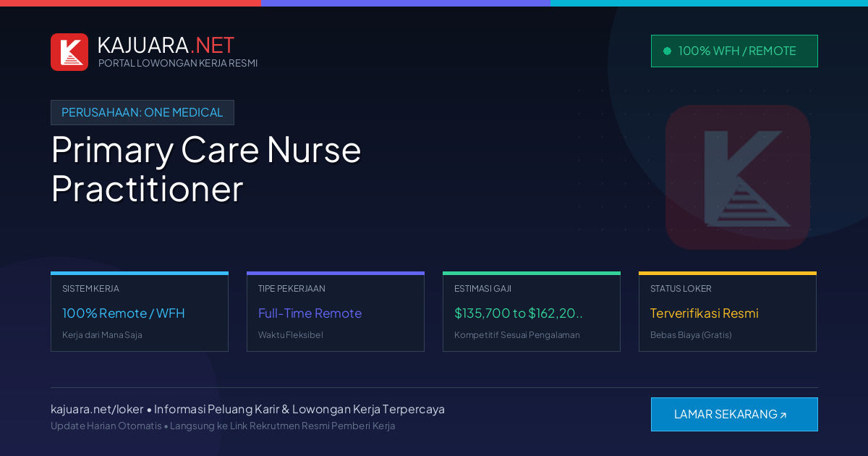Click the red Kajuara K logo icon
This screenshot has height=456, width=868.
[x=69, y=52]
